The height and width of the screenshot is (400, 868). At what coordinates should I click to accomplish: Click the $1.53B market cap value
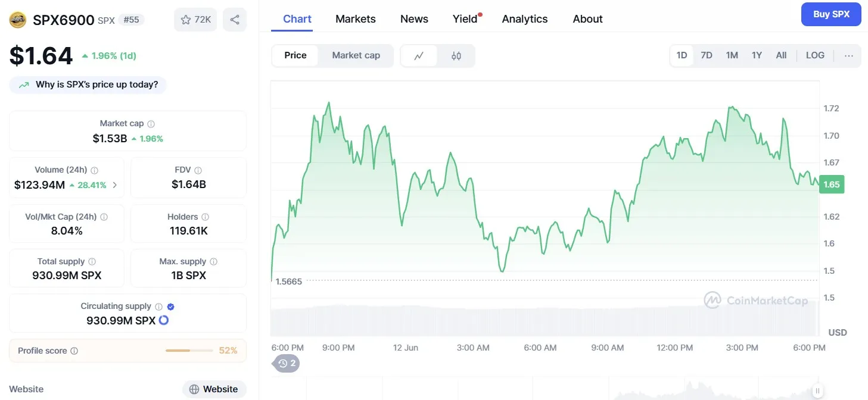(110, 139)
